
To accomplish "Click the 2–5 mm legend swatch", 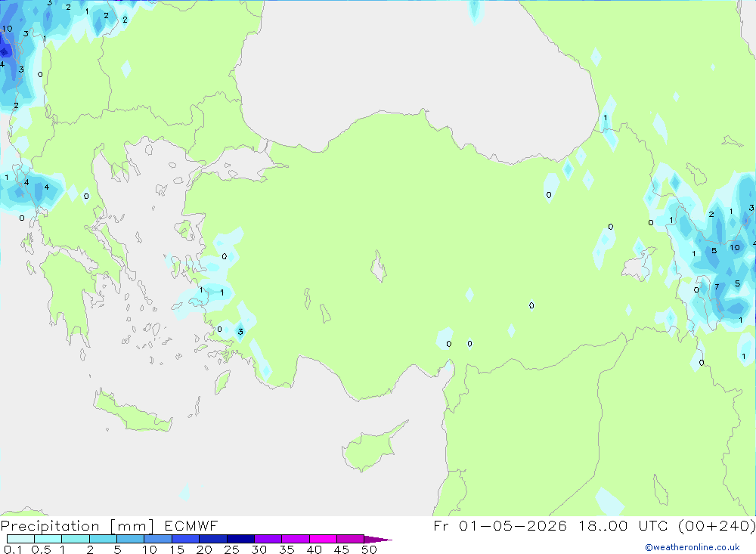I will coord(103,539).
